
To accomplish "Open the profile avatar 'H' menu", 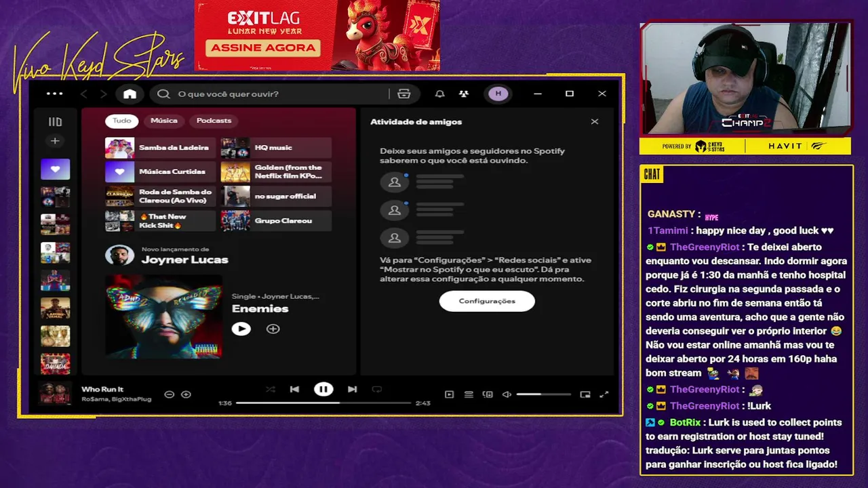I will 498,94.
